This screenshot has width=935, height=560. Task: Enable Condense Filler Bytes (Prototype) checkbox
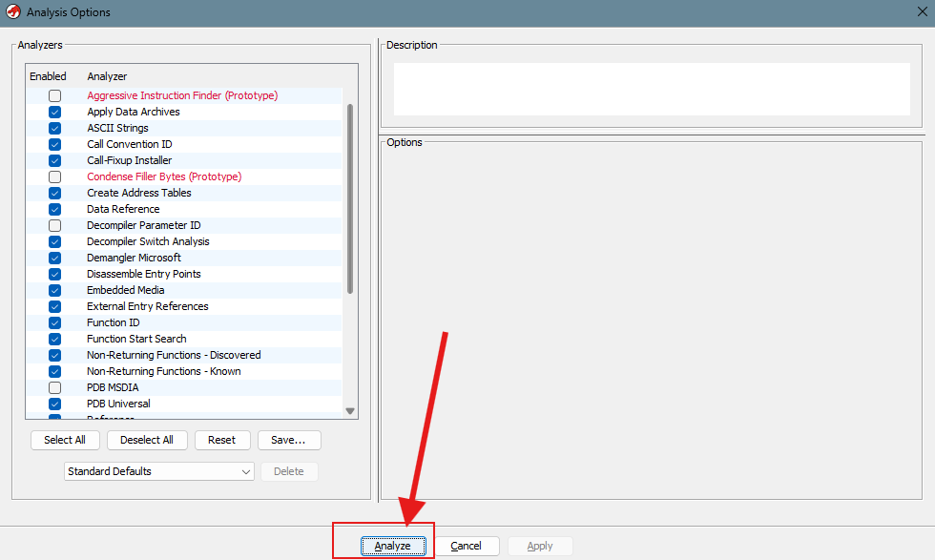pos(54,176)
